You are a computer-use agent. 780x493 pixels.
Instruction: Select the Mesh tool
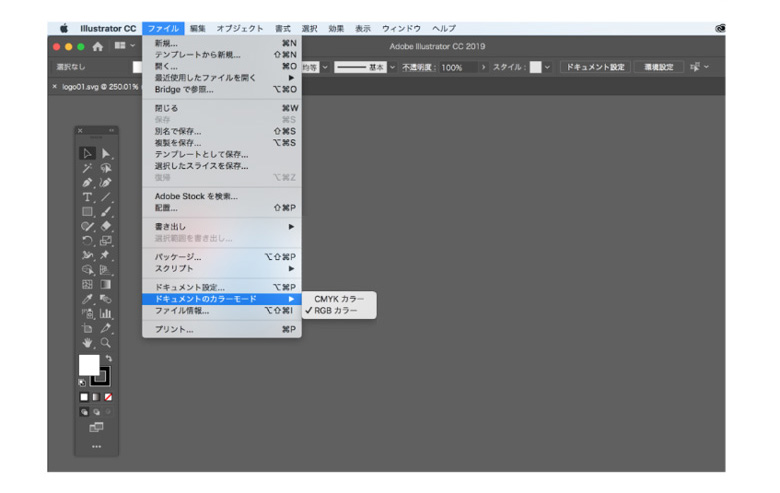point(87,285)
